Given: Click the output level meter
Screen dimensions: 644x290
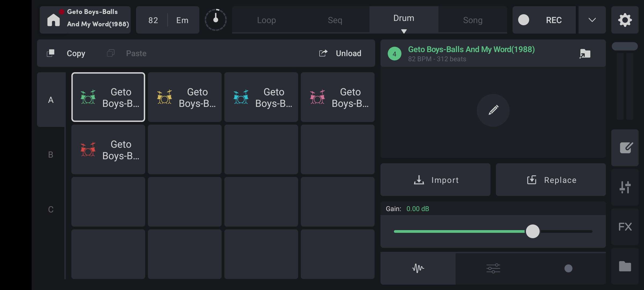Looking at the screenshot, I should (x=625, y=86).
